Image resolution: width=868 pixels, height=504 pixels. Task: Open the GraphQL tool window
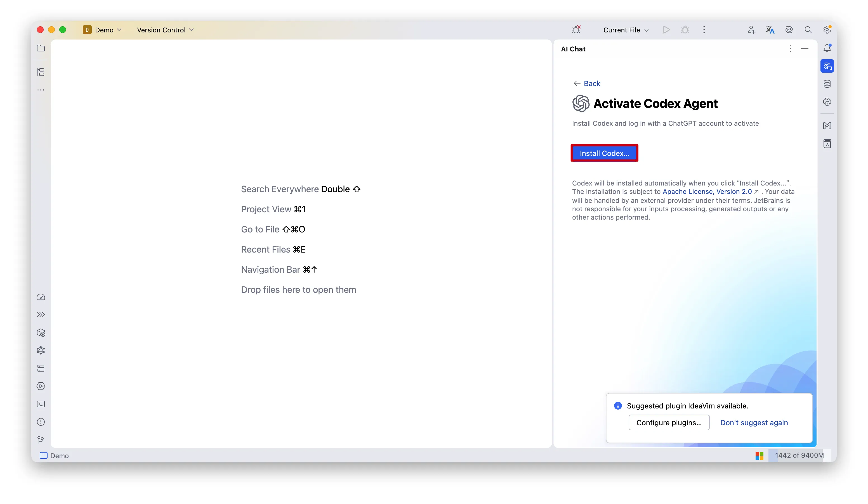41,350
